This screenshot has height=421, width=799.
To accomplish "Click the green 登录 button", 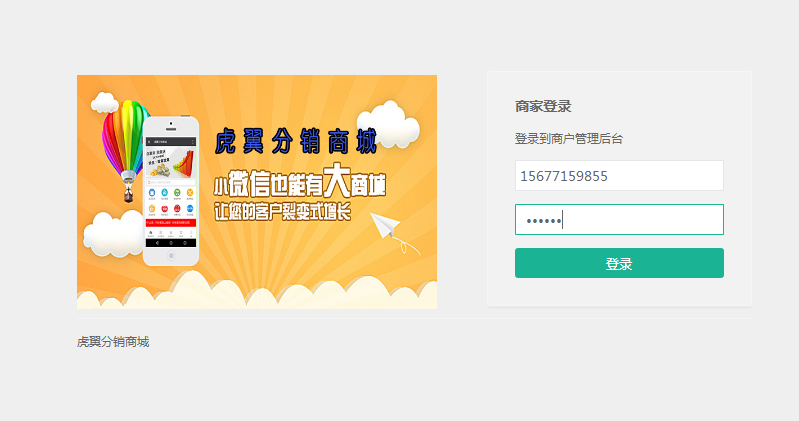I will tap(619, 263).
